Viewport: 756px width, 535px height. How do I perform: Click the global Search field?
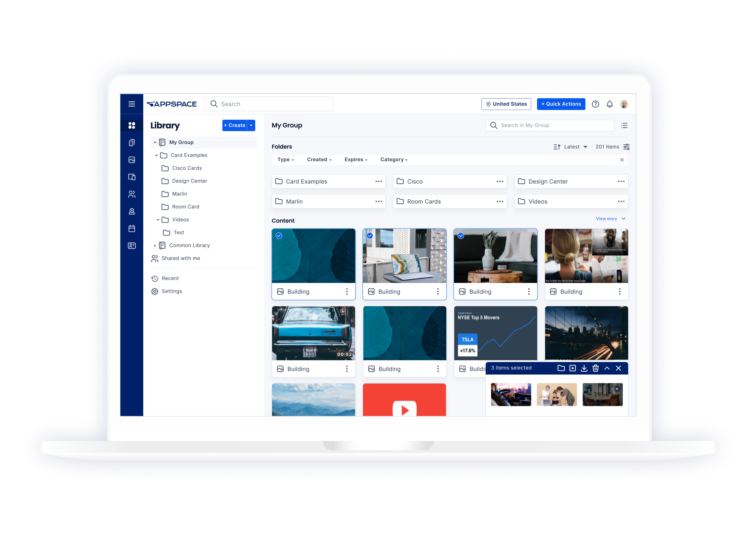point(268,104)
